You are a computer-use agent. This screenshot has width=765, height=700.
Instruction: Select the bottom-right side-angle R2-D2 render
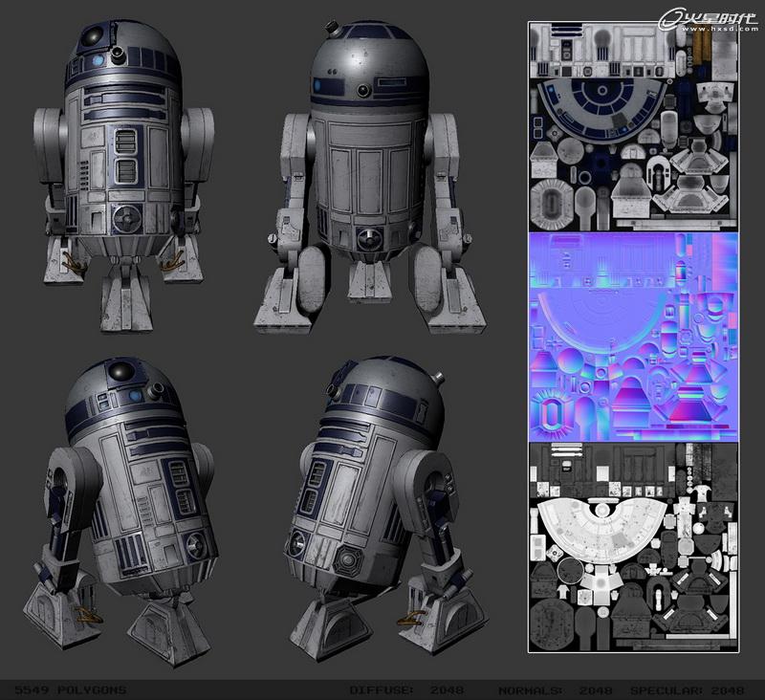click(x=385, y=510)
